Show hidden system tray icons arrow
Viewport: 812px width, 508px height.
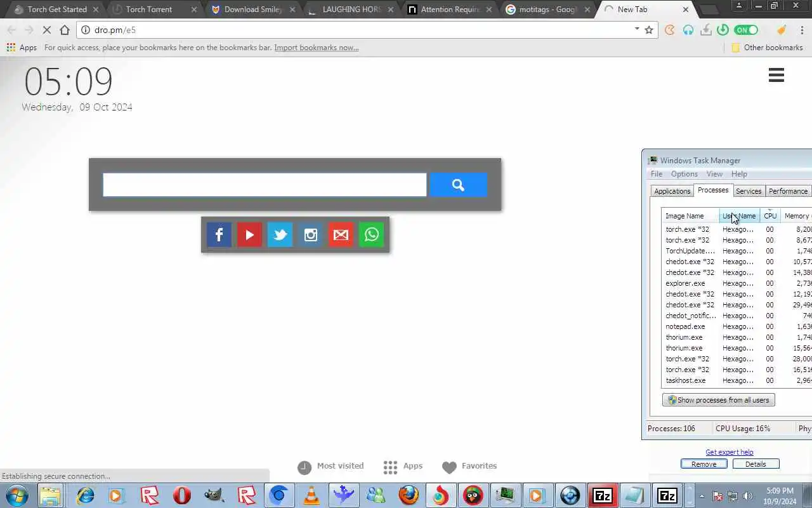click(x=702, y=496)
